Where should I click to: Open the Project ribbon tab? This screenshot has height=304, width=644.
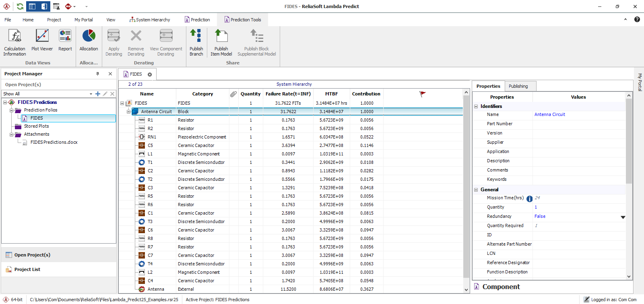(x=54, y=20)
